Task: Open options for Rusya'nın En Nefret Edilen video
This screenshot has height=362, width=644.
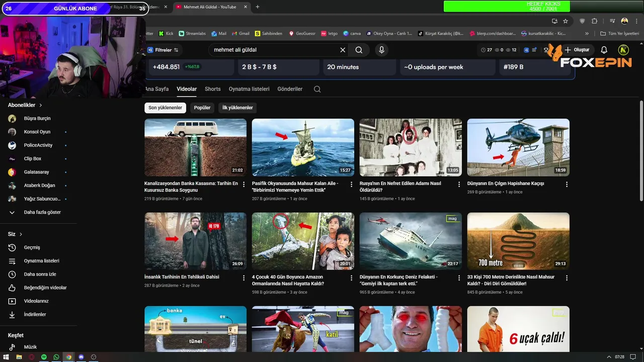Action: pos(459,185)
